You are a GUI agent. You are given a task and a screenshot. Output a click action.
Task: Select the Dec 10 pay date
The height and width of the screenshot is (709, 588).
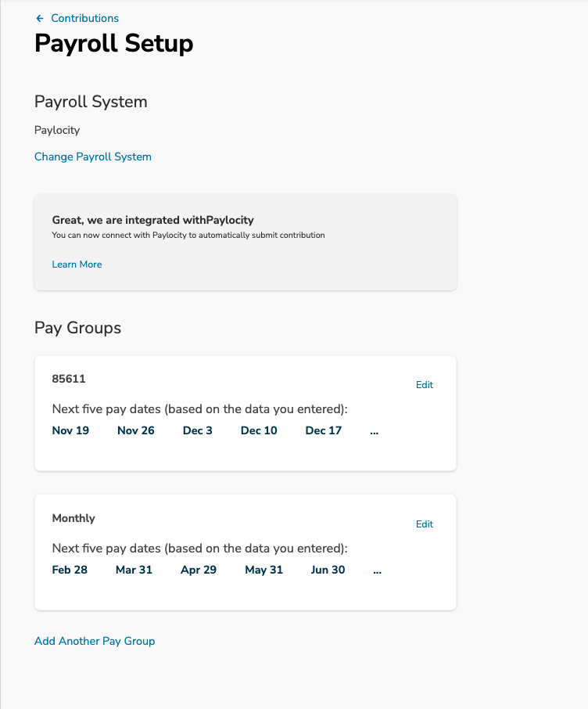[x=259, y=430]
